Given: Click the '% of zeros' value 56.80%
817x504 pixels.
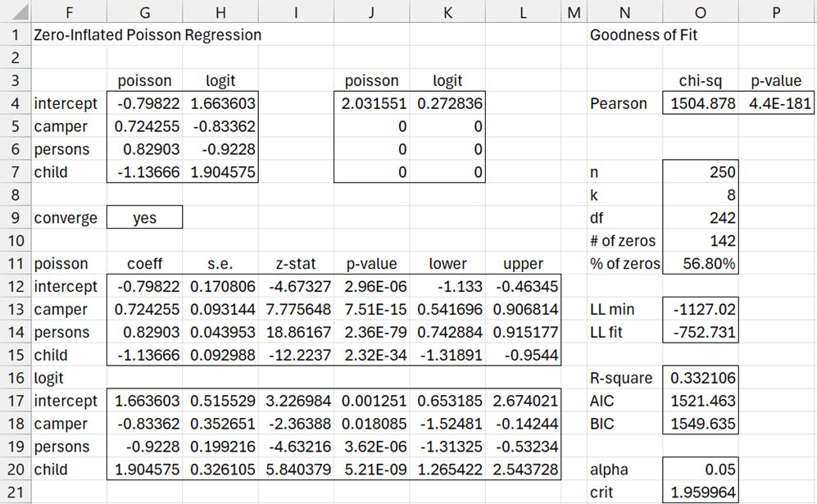Looking at the screenshot, I should click(701, 264).
